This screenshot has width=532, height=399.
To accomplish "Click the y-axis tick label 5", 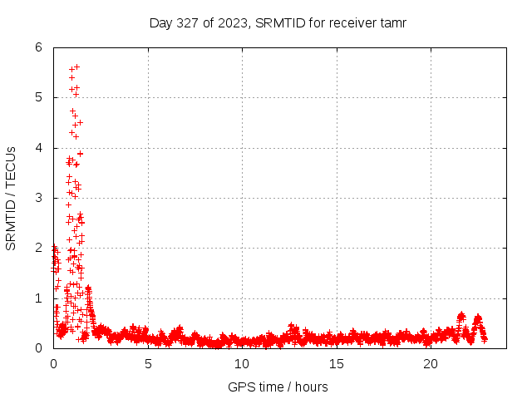I will click(38, 97).
